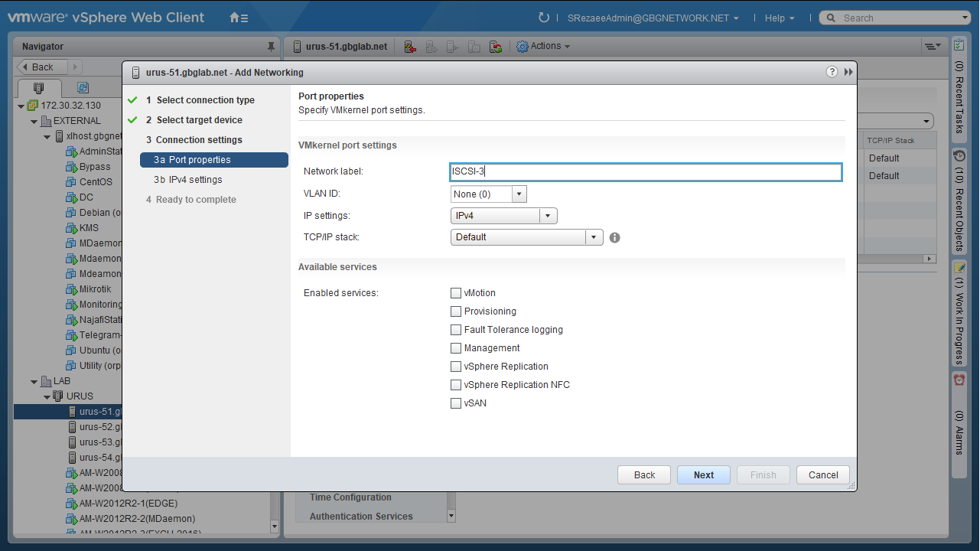The height and width of the screenshot is (551, 980).
Task: Click the Work In Progress note icon
Action: pyautogui.click(x=959, y=267)
